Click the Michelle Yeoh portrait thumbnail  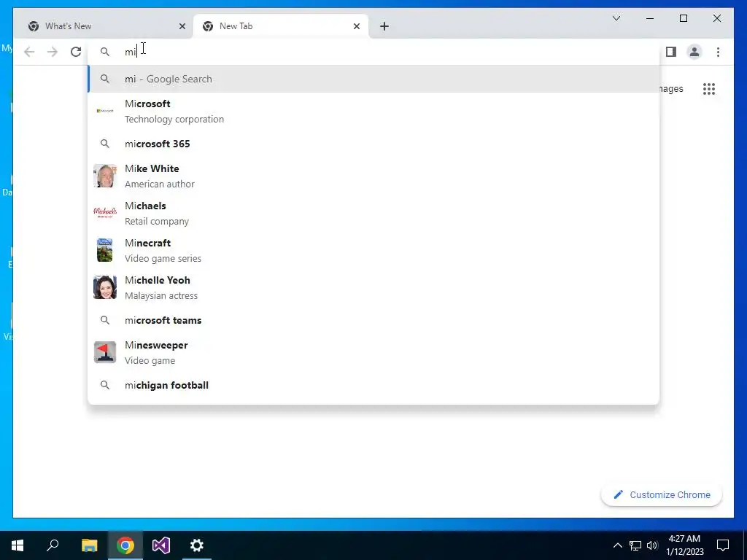[105, 287]
